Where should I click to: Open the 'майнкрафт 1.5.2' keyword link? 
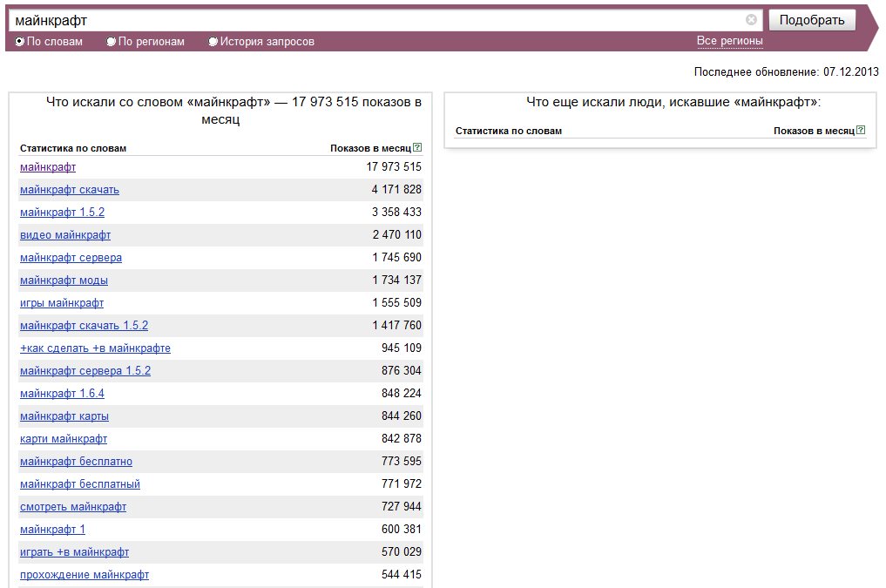(62, 212)
